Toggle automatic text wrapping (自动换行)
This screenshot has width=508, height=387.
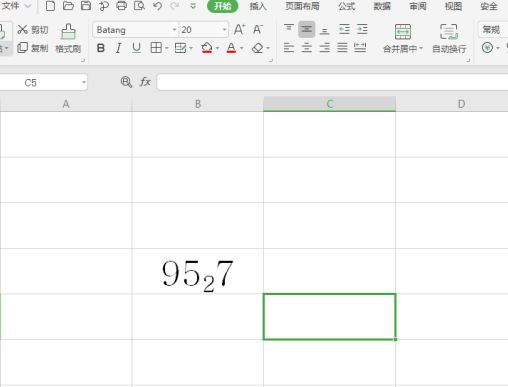pyautogui.click(x=449, y=38)
